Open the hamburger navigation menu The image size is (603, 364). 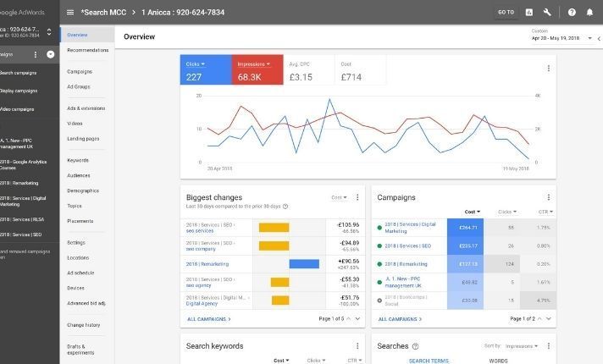(70, 12)
